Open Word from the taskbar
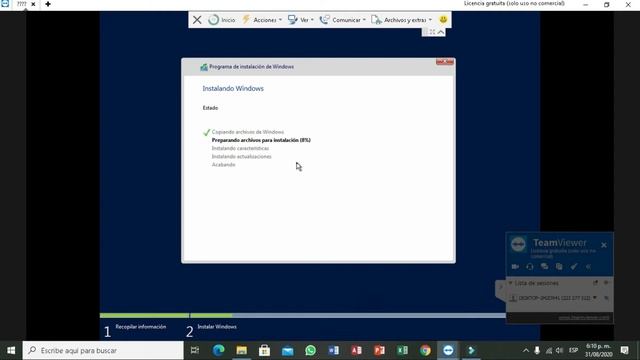 tap(333, 350)
